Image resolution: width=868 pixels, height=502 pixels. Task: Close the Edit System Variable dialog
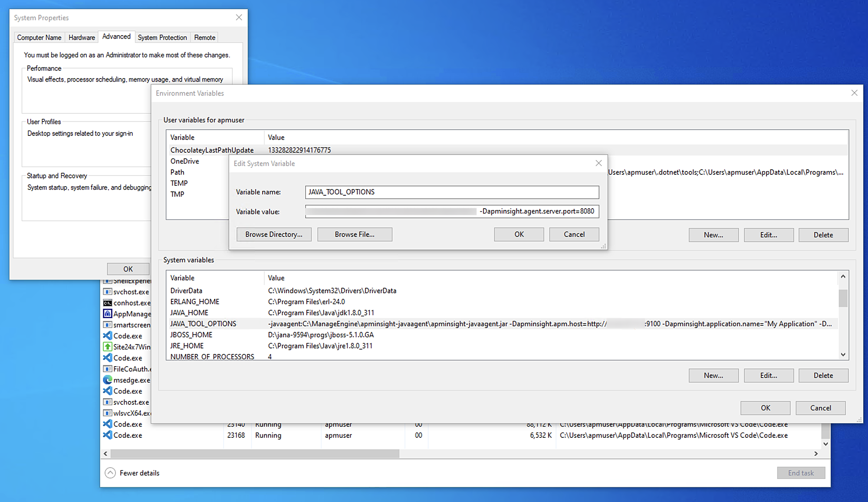598,163
